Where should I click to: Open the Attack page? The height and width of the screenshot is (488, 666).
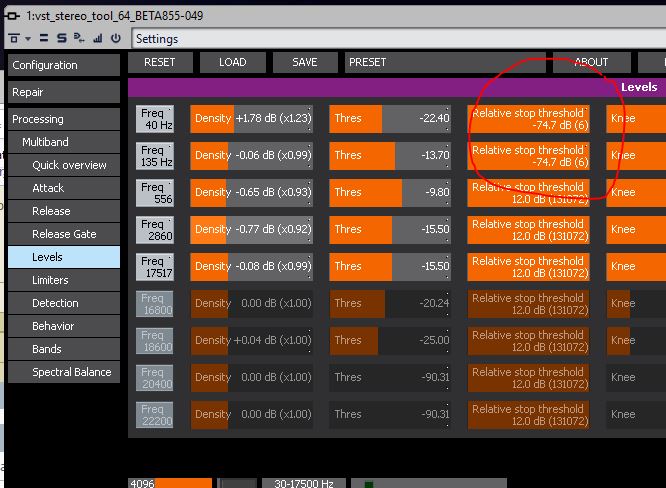click(64, 188)
